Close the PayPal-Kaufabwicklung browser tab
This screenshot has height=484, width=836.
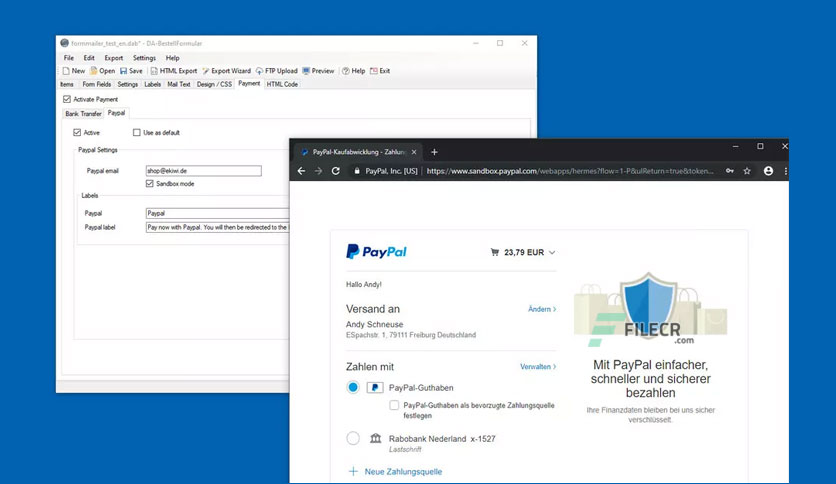414,152
